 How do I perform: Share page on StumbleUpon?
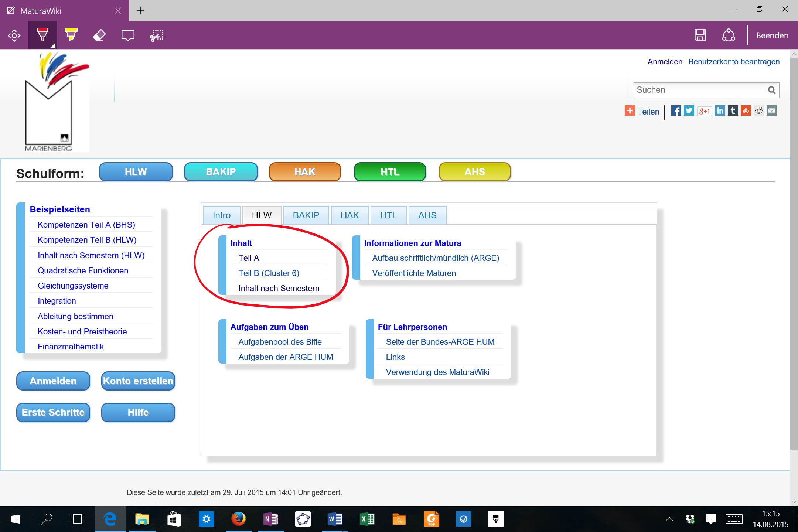tap(746, 111)
